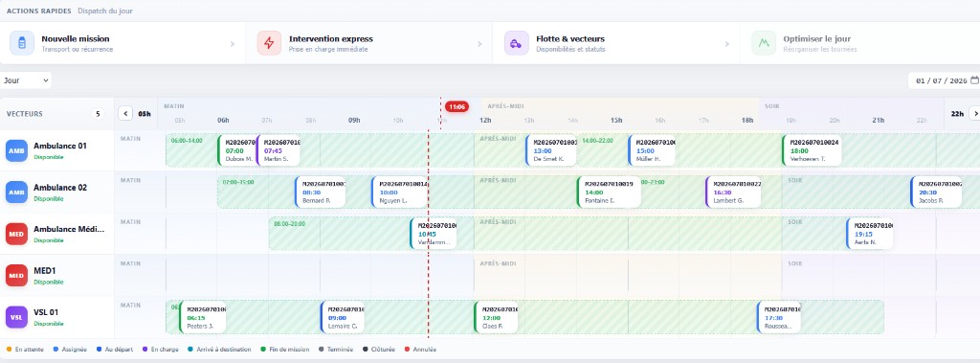The image size is (980, 363).
Task: Open the Nouvelle mission quick action
Action: [122, 43]
